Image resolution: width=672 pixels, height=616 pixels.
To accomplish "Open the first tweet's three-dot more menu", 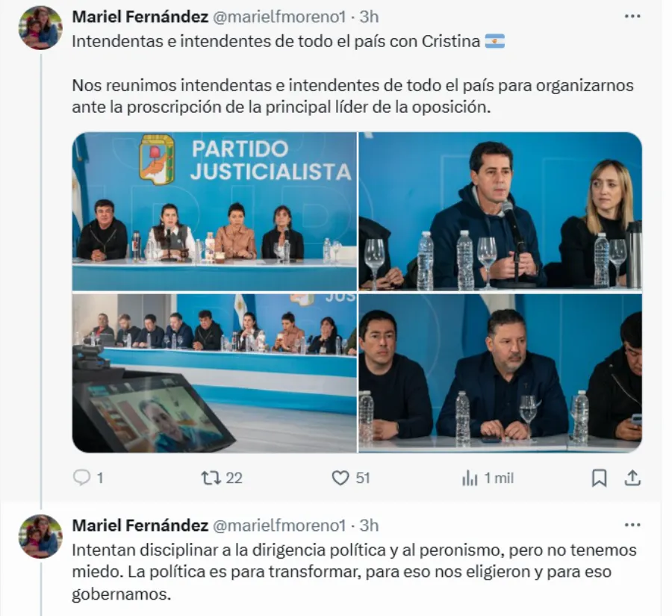I will (x=632, y=16).
